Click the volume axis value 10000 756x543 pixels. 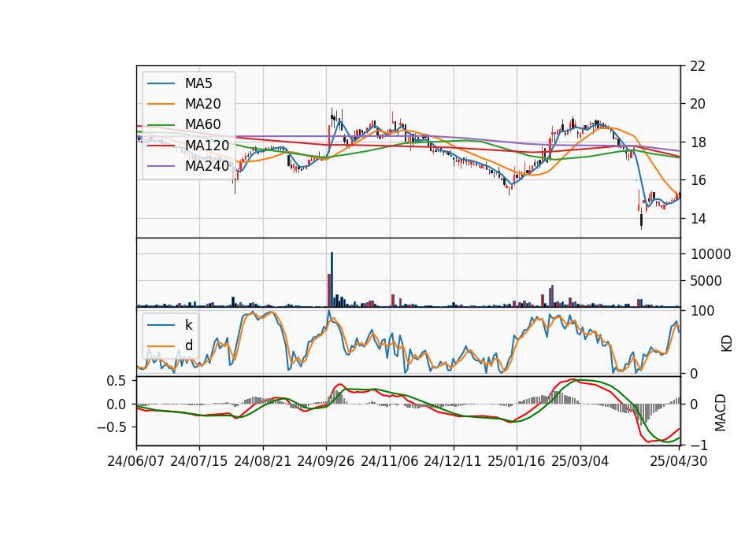[x=710, y=254]
